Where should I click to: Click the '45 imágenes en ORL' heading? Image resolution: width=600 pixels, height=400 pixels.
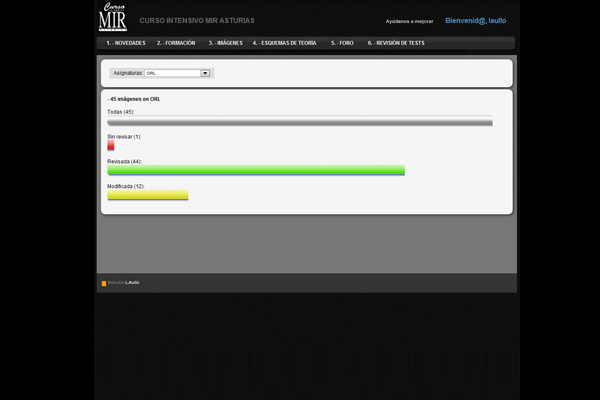(x=134, y=99)
